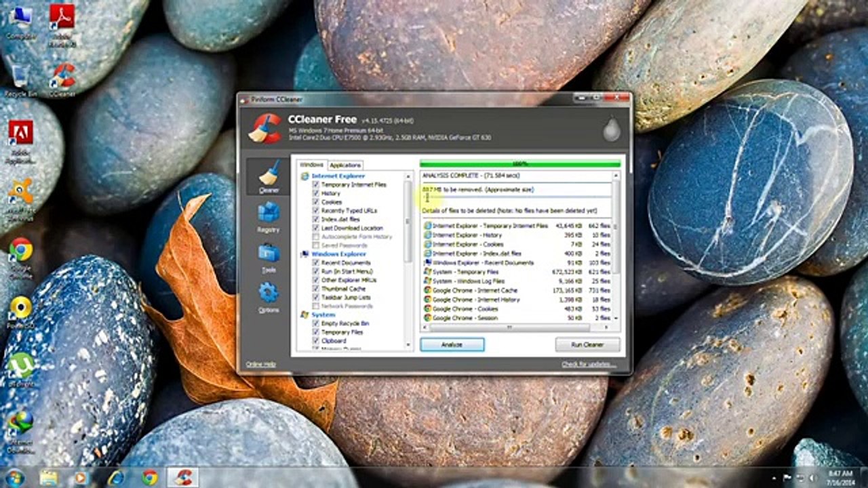Click the green analysis progress bar
Image resolution: width=868 pixels, height=488 pixels.
[520, 164]
